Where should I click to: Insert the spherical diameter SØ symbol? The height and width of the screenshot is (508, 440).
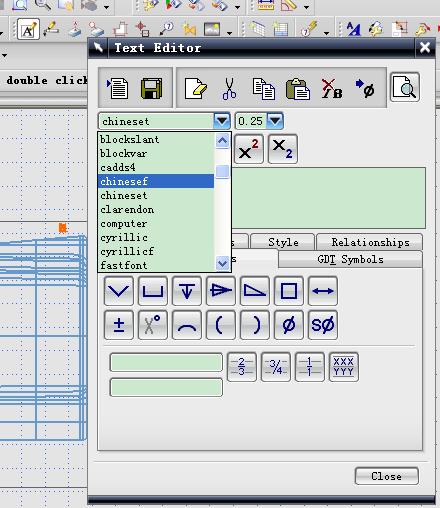[323, 325]
